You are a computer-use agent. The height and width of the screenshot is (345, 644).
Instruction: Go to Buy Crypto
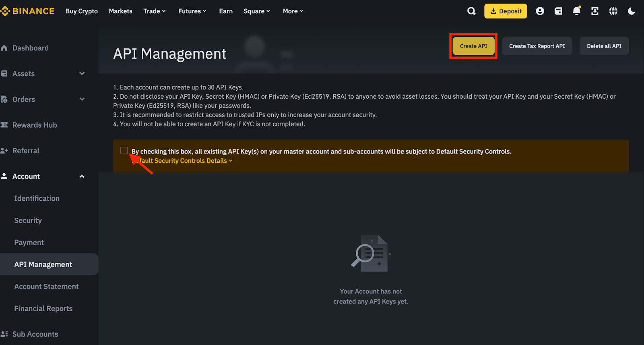tap(82, 11)
